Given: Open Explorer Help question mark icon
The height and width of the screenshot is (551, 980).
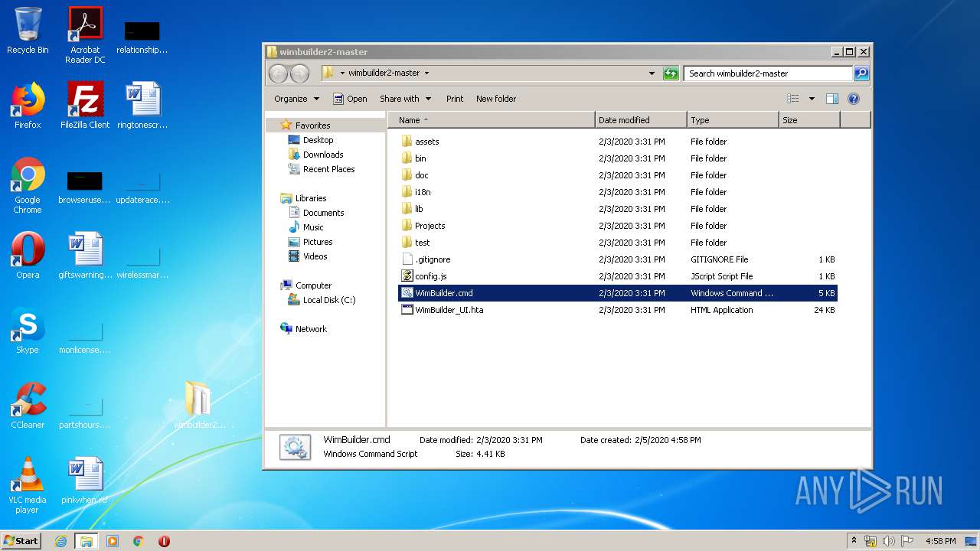Looking at the screenshot, I should coord(854,99).
